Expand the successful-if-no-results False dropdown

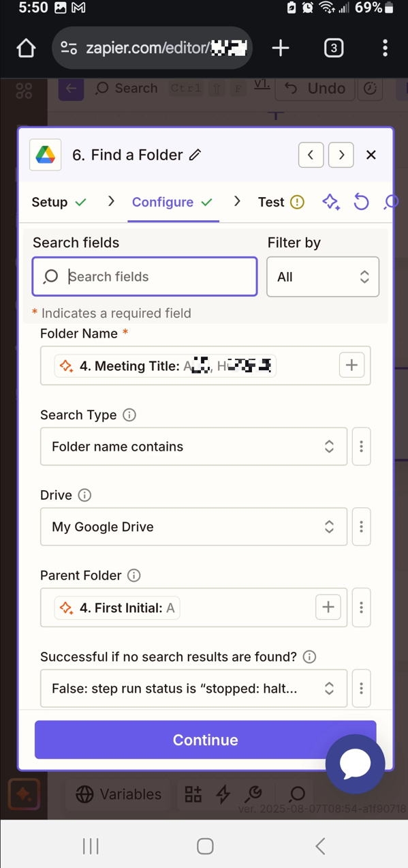coord(193,689)
